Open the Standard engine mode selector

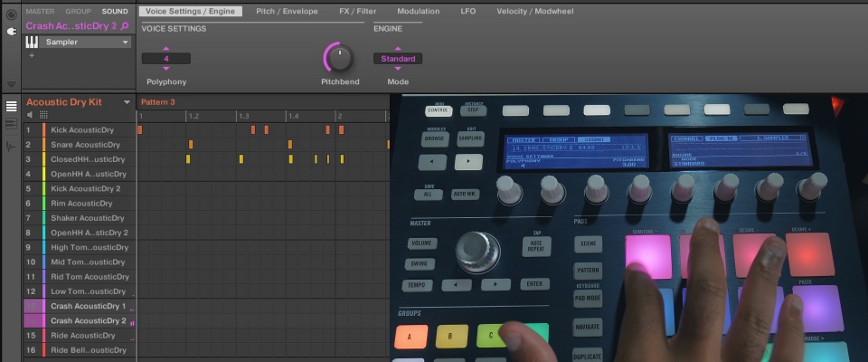(398, 59)
